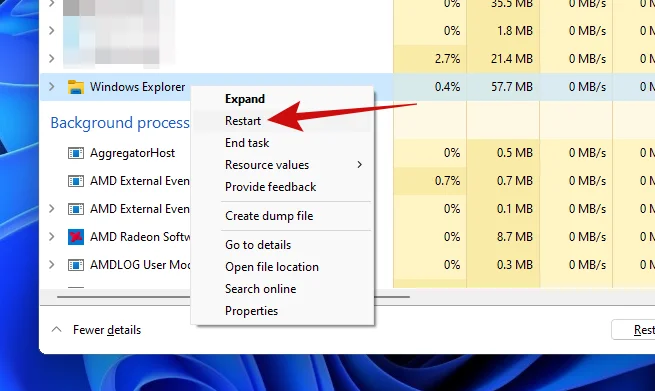Click the 0.7% CPU cell
The height and width of the screenshot is (391, 655).
point(429,181)
